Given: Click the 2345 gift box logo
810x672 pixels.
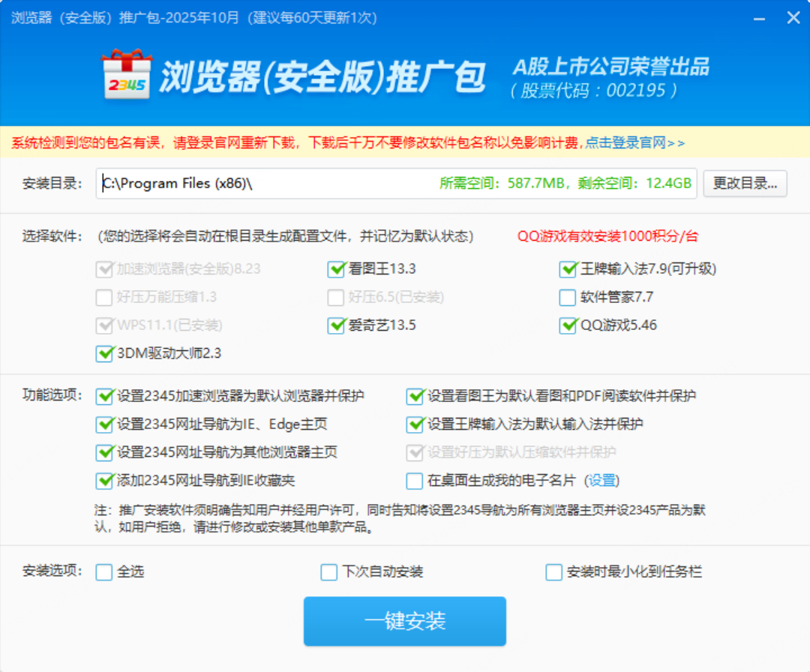Looking at the screenshot, I should [126, 75].
